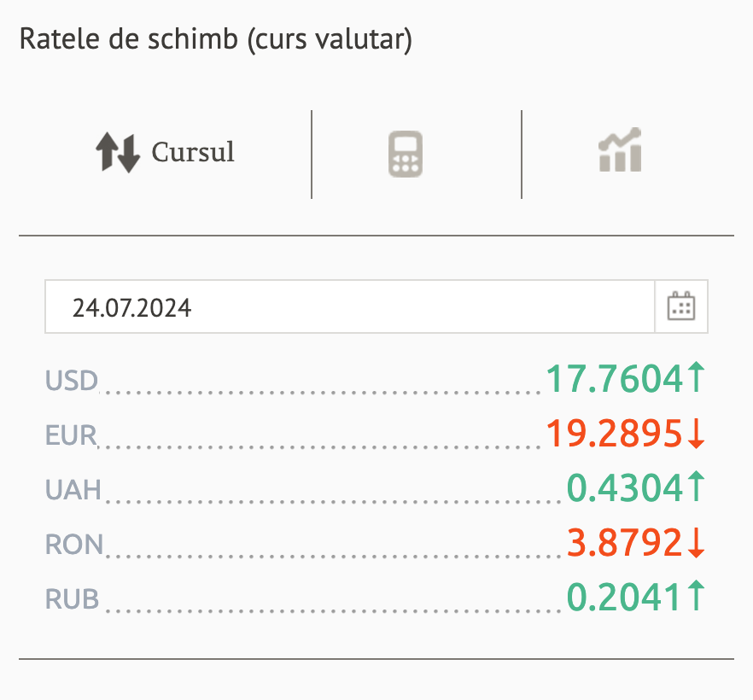Open the calendar date picker
Screen dimensions: 753x700
[681, 306]
